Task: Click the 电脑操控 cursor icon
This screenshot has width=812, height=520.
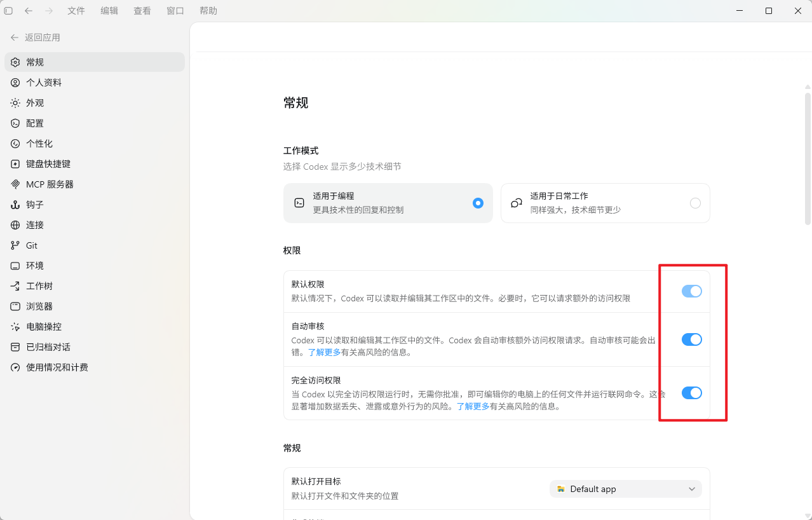Action: pyautogui.click(x=15, y=327)
